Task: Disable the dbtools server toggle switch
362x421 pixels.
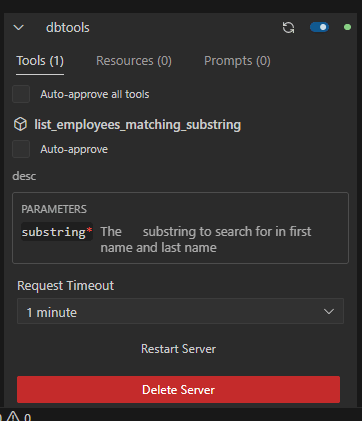Action: coord(319,27)
